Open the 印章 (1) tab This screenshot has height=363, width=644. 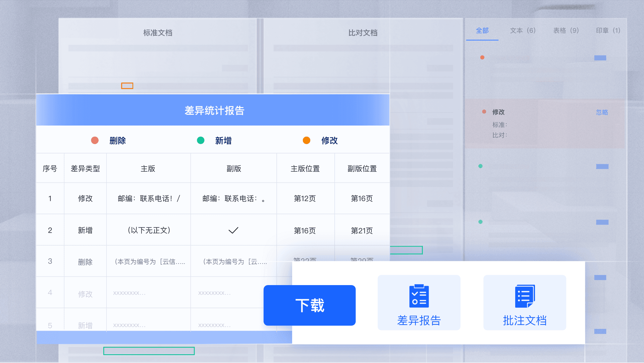(x=608, y=31)
